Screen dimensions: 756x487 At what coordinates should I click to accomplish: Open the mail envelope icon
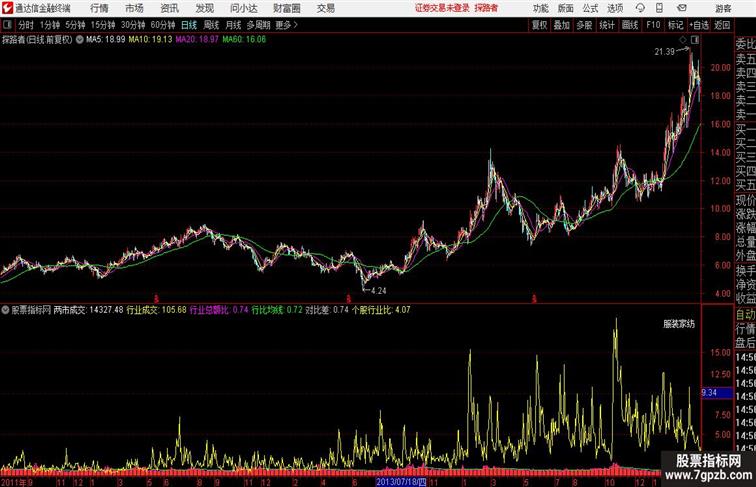pyautogui.click(x=682, y=8)
